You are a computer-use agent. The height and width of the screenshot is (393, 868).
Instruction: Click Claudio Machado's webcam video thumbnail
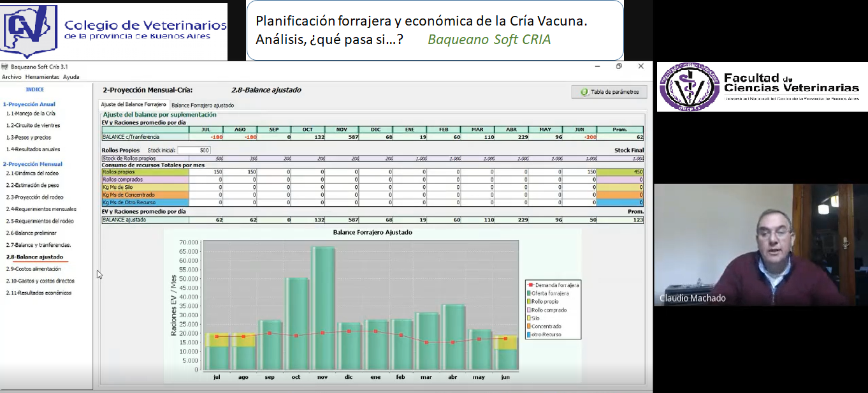coord(760,244)
